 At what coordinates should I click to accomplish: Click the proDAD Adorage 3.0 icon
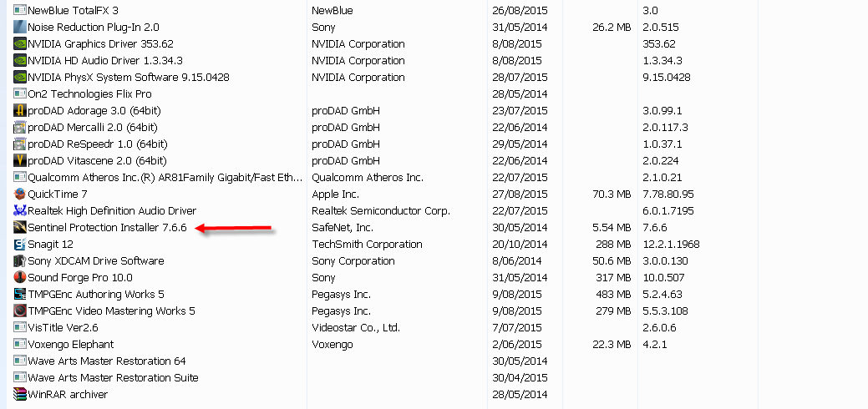coord(20,111)
